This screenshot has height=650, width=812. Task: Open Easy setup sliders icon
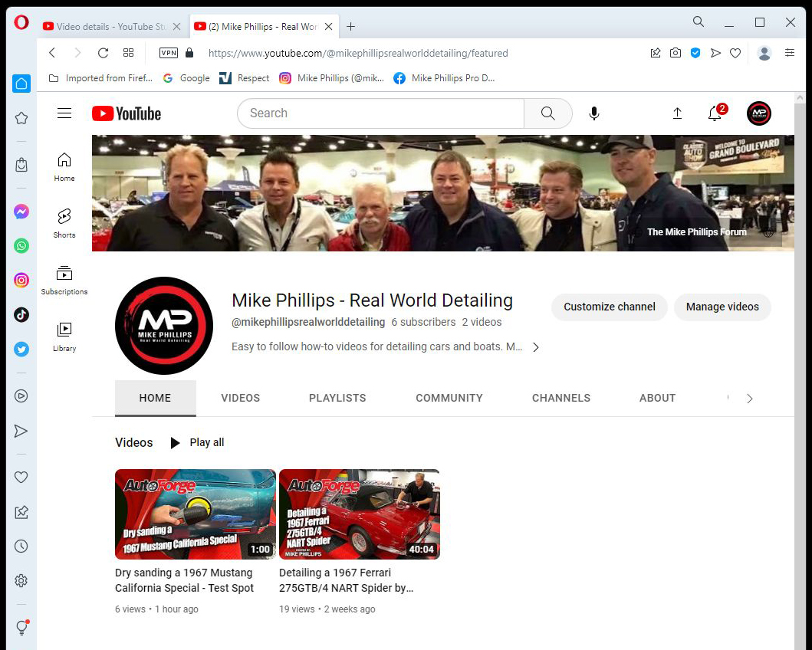(x=790, y=53)
